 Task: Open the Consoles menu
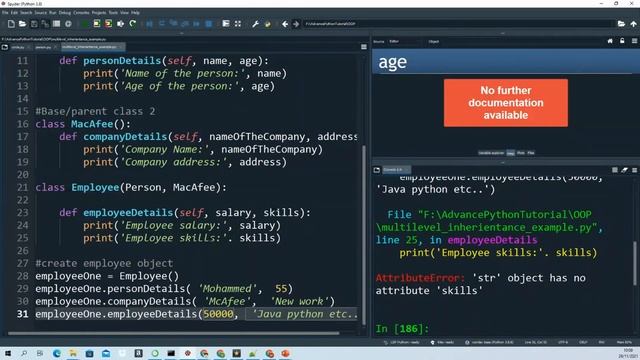click(81, 13)
